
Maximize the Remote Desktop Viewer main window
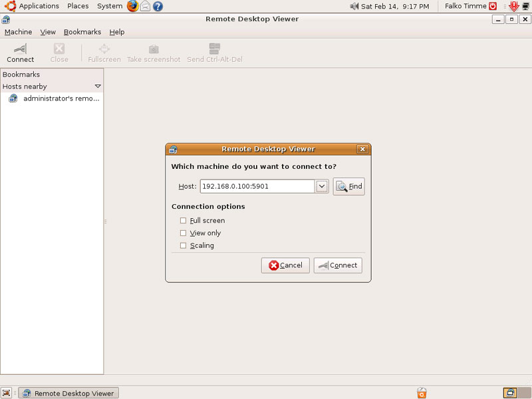point(511,19)
